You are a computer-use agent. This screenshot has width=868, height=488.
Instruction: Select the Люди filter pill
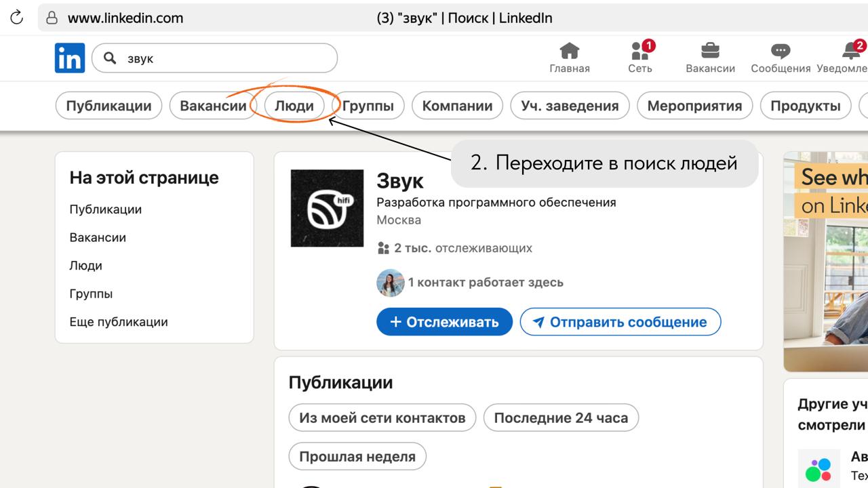coord(294,106)
